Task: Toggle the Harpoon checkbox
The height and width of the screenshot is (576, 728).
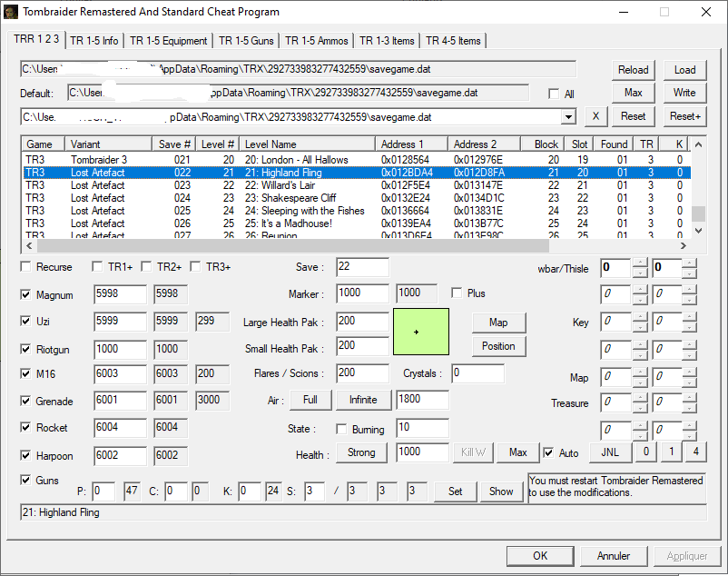Action: coord(26,456)
